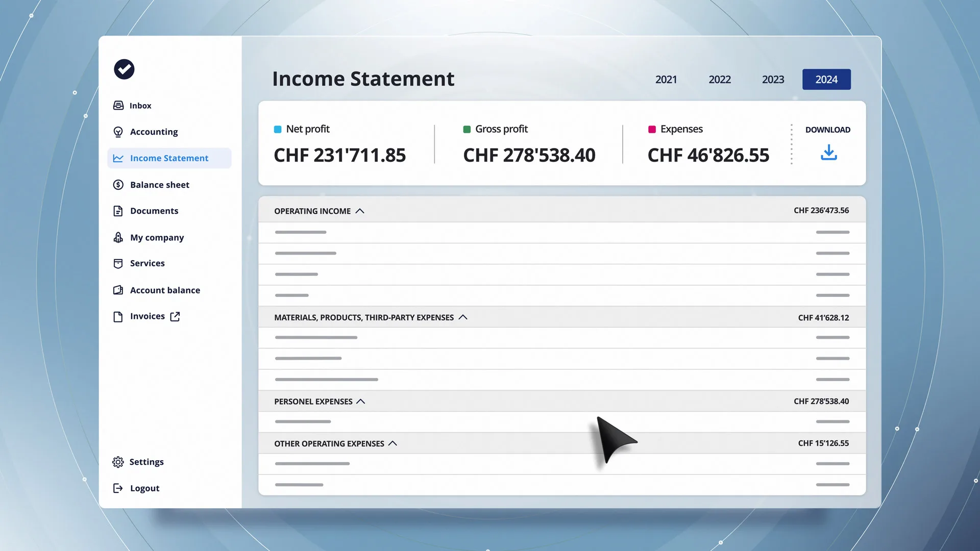The width and height of the screenshot is (980, 551).
Task: Click the Gross profit label
Action: pos(502,129)
